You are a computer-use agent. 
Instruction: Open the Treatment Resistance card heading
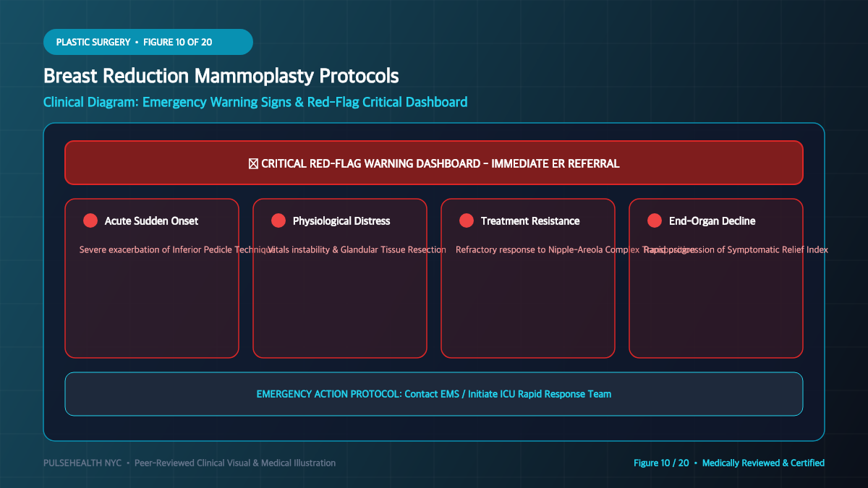pos(530,221)
